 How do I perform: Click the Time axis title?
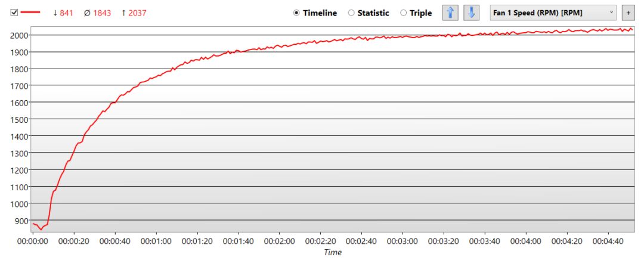(332, 252)
